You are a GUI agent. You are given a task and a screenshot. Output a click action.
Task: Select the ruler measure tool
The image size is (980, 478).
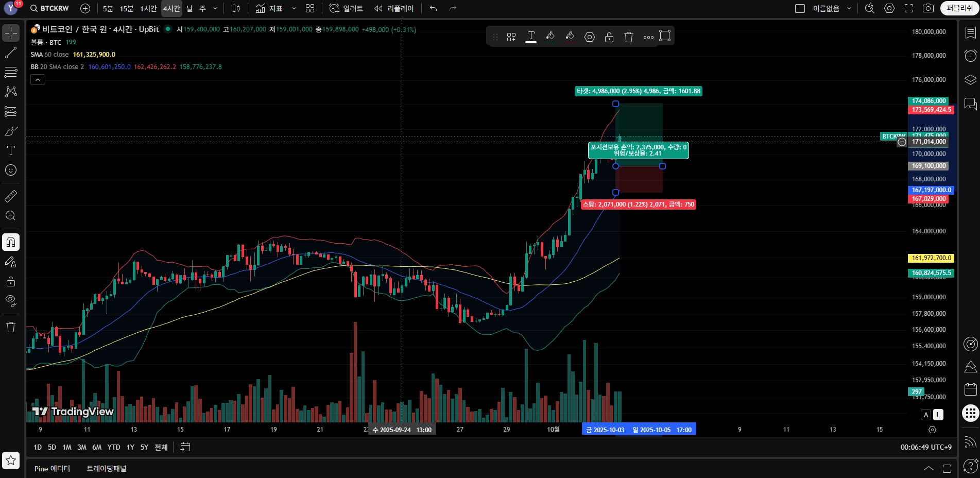point(11,196)
